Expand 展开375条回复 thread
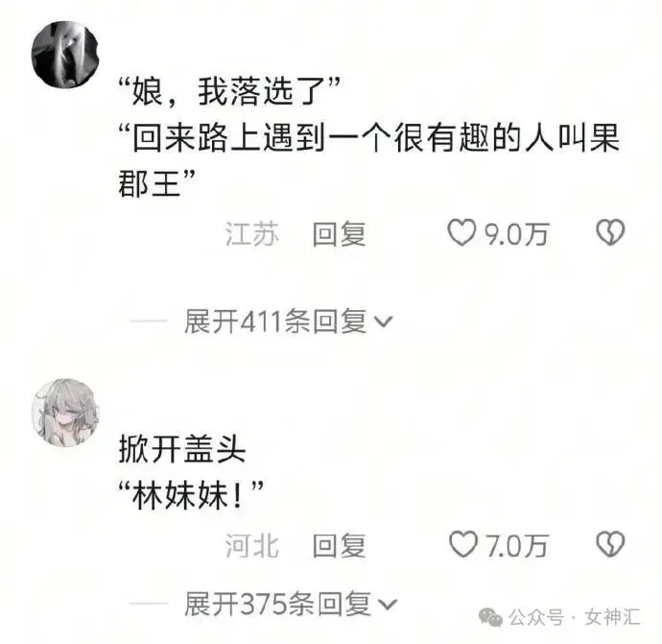Image resolution: width=662 pixels, height=644 pixels. [291, 604]
